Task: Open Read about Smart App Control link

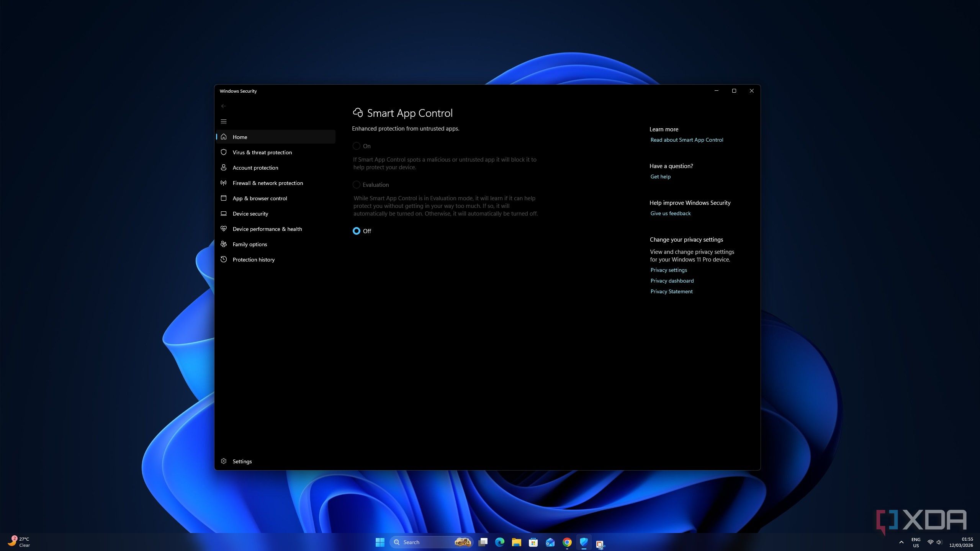Action: tap(687, 140)
